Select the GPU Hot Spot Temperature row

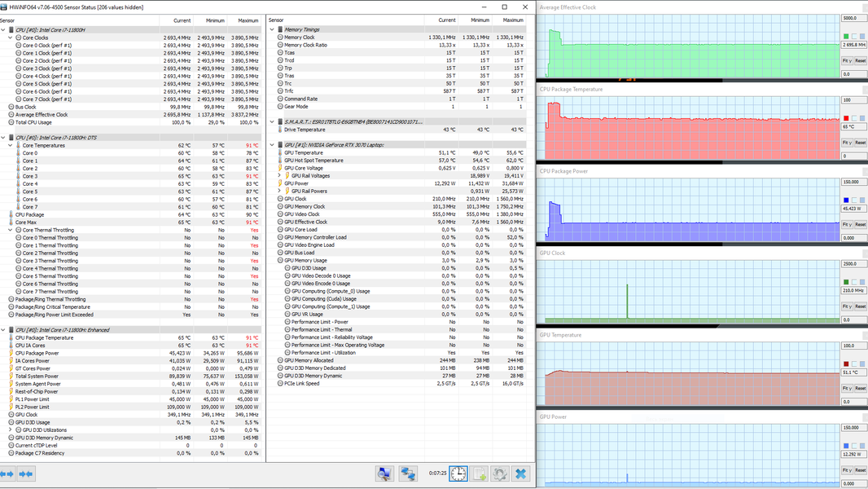[x=397, y=160]
